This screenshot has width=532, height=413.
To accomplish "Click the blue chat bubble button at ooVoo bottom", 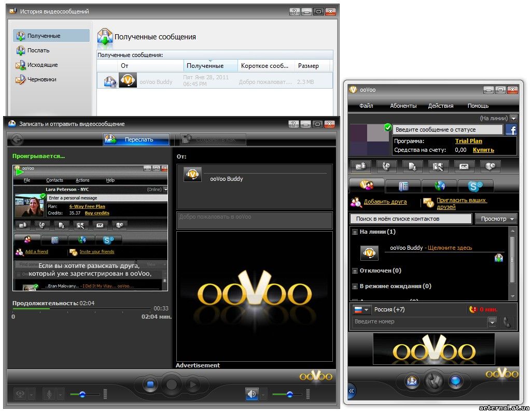I will [455, 381].
